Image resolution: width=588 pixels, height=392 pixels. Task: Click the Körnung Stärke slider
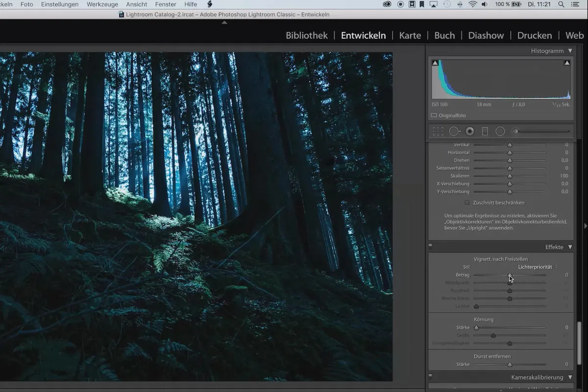(510, 327)
